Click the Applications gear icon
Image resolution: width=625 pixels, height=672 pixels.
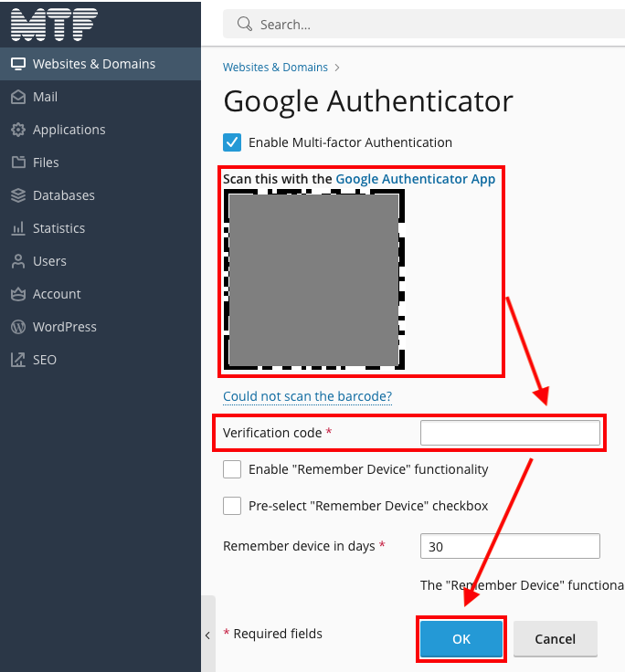[17, 130]
